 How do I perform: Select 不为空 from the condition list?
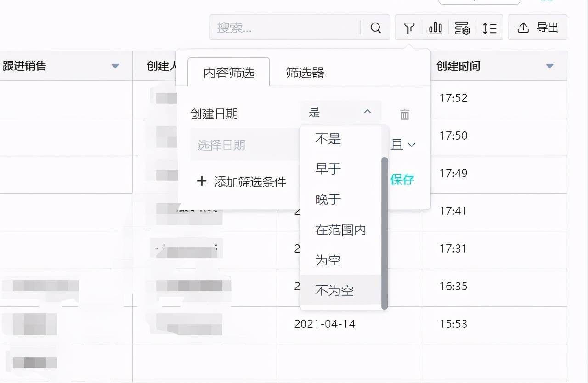(x=341, y=290)
